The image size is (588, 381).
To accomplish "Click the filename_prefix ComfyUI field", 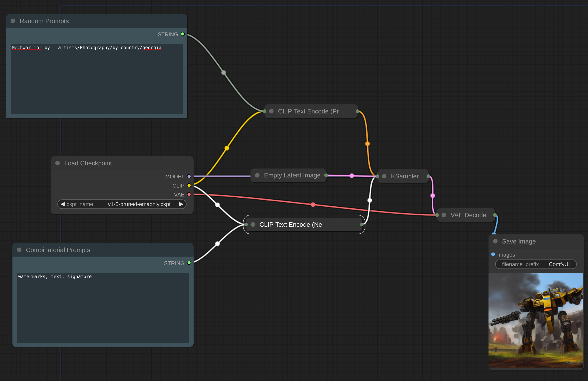I will 536,264.
